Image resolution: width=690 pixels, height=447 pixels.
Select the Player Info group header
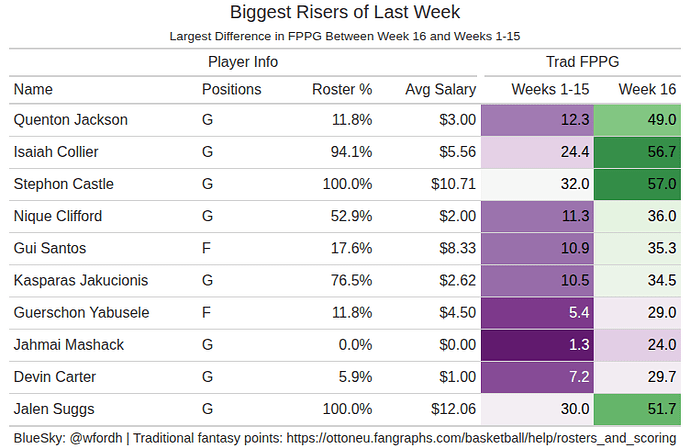click(x=243, y=62)
